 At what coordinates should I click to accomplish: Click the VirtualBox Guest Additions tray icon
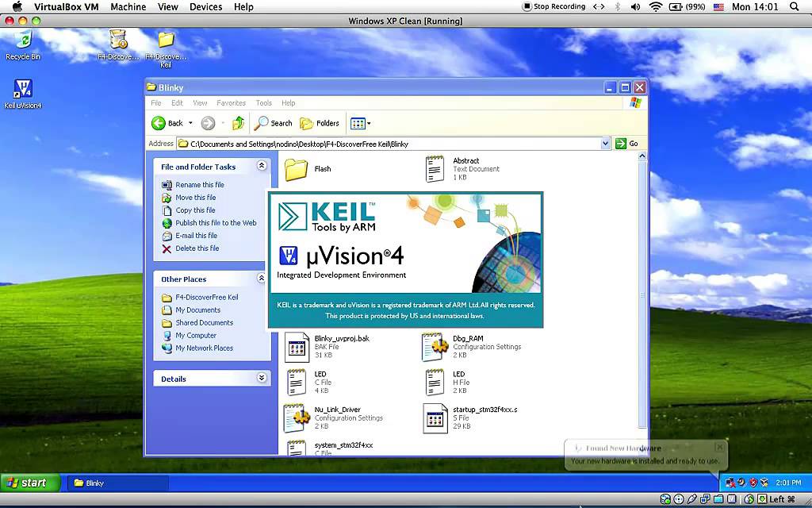[x=764, y=483]
